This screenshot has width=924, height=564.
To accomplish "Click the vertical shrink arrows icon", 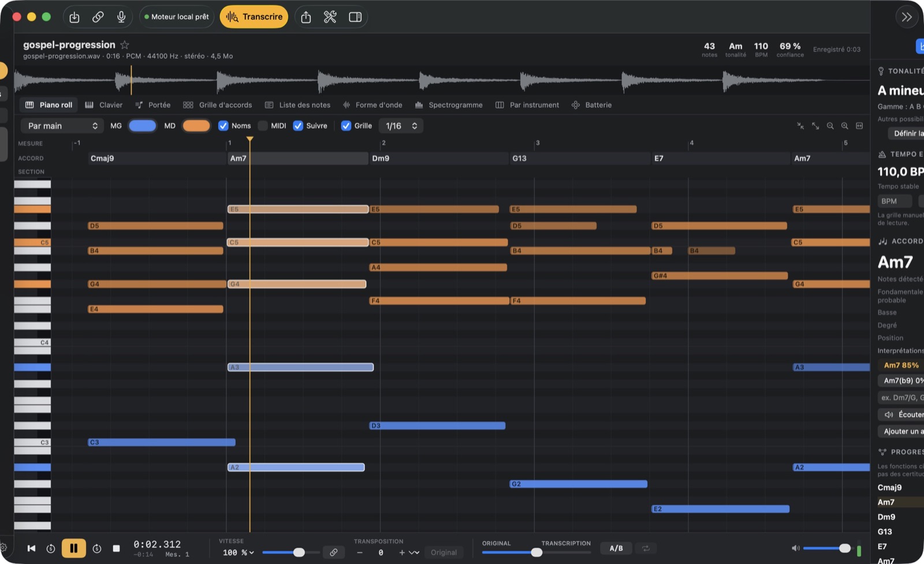I will point(800,126).
